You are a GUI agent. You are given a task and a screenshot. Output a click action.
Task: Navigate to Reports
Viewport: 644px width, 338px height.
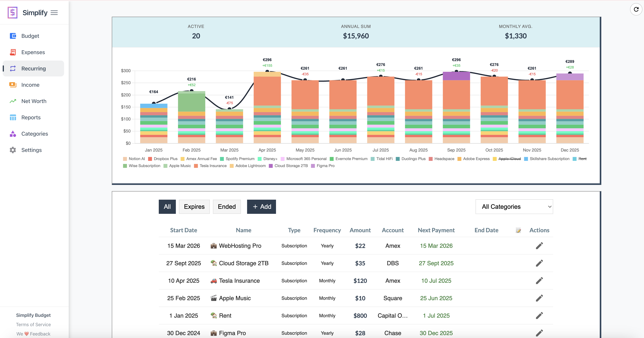33,117
